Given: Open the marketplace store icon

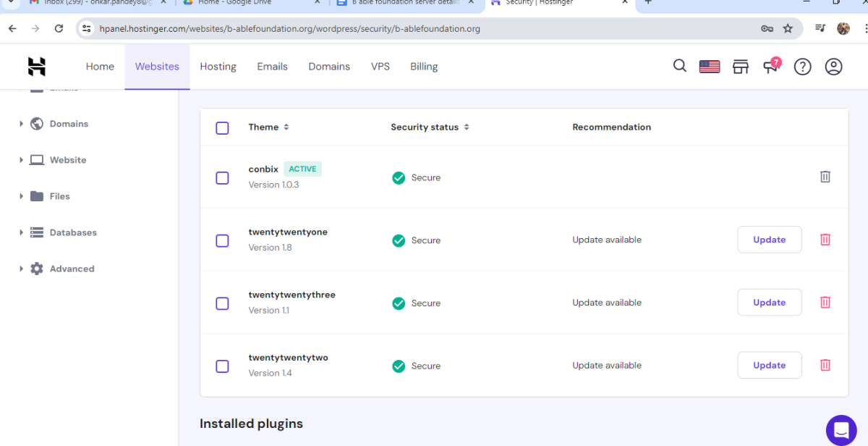Looking at the screenshot, I should [x=740, y=67].
